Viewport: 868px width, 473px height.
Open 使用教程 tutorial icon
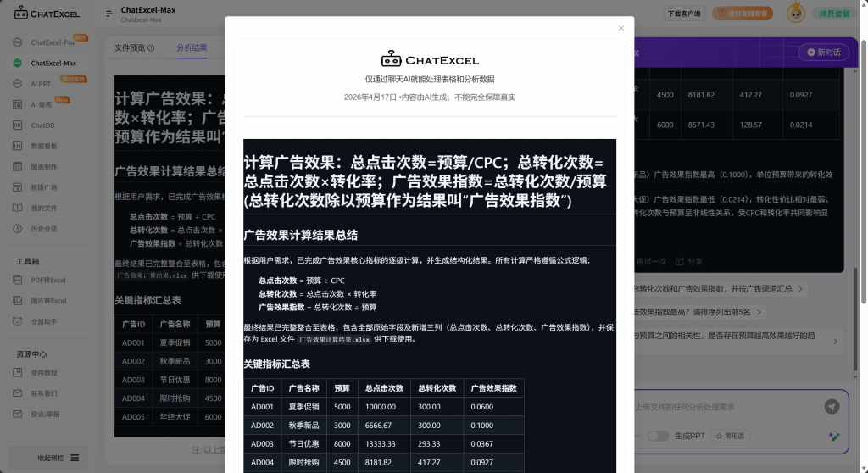[18, 372]
